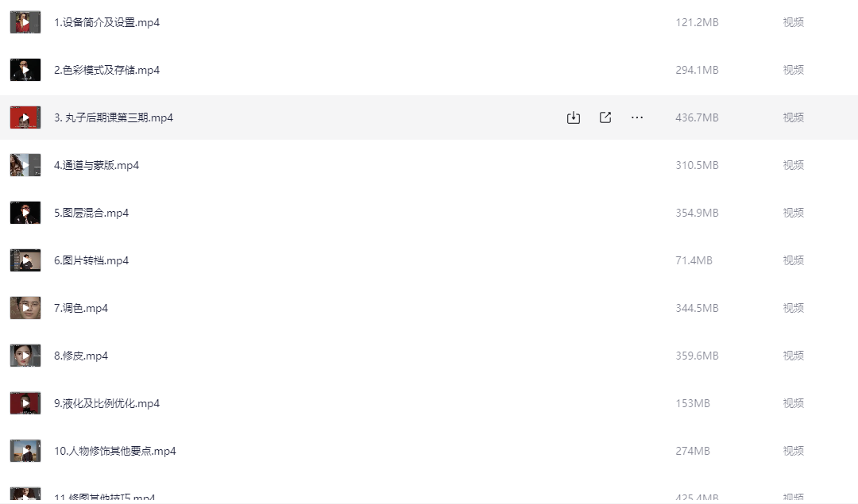Screen dimensions: 858x504
Task: Select the 8.修皮.mp4 file name
Action: pos(81,356)
